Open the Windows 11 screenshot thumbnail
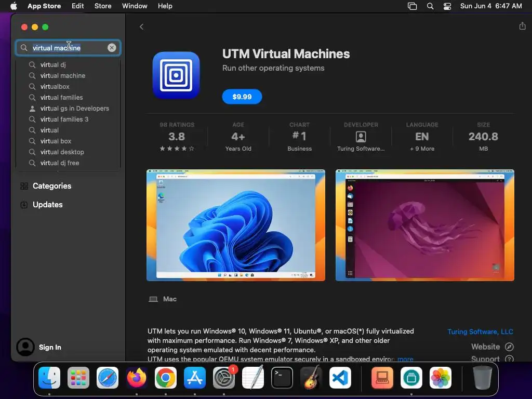The height and width of the screenshot is (399, 532). (x=236, y=225)
